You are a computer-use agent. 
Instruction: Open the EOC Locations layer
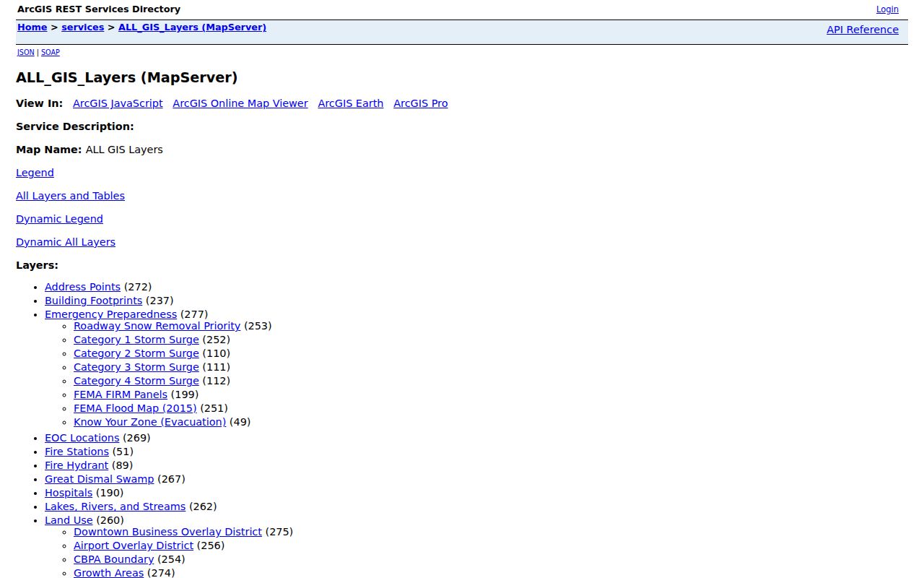pos(82,438)
